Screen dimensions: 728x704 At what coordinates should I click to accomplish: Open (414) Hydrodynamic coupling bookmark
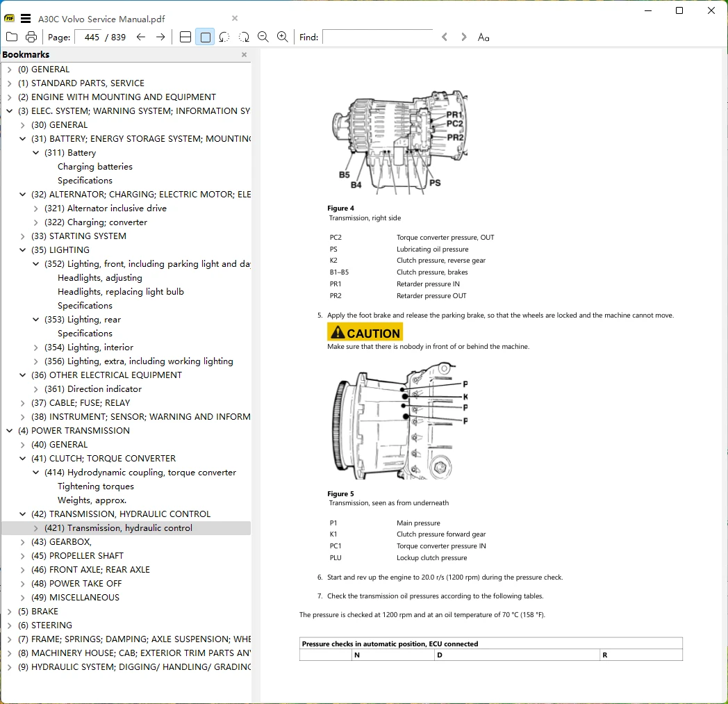[140, 473]
